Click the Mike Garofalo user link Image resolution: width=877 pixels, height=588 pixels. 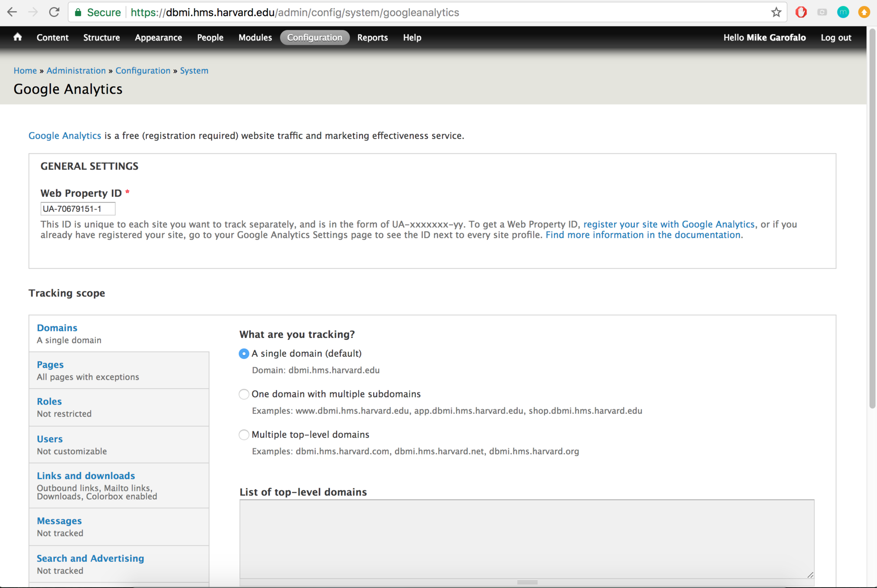[776, 37]
